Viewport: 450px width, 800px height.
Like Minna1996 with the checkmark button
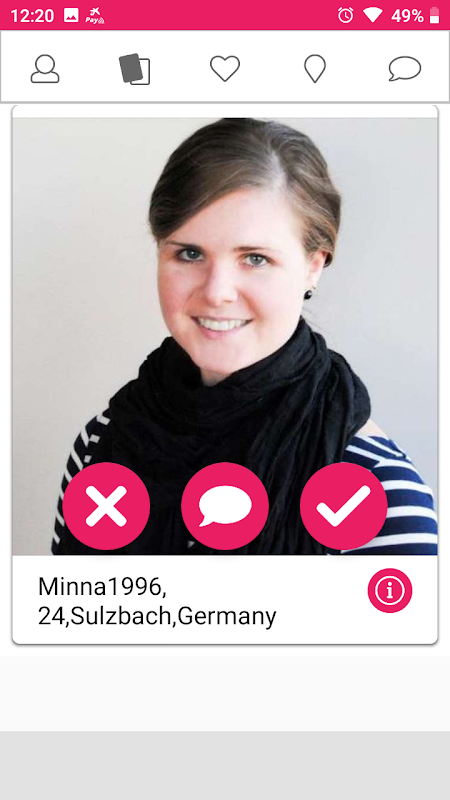coord(343,506)
